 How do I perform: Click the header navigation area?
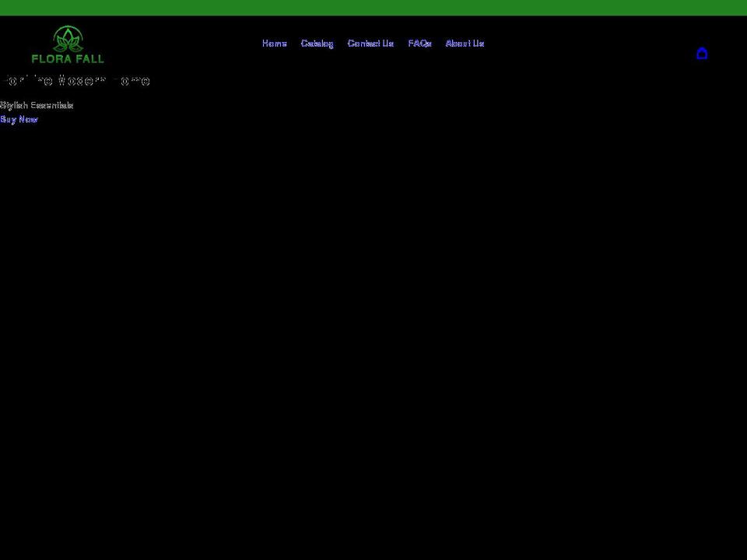373,44
